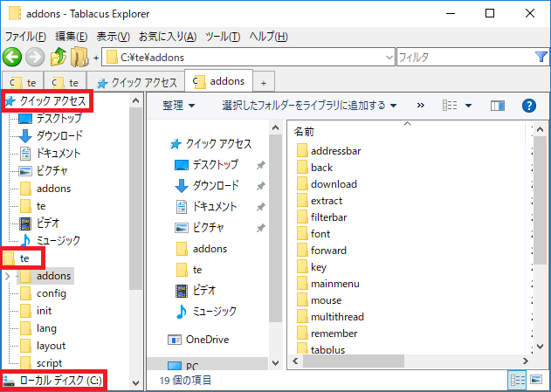Go up one folder level icon

pos(59,57)
